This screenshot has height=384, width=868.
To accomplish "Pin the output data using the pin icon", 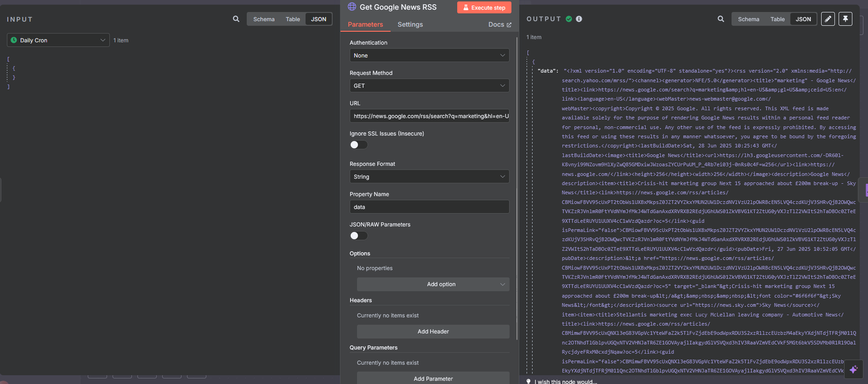I will coord(845,19).
